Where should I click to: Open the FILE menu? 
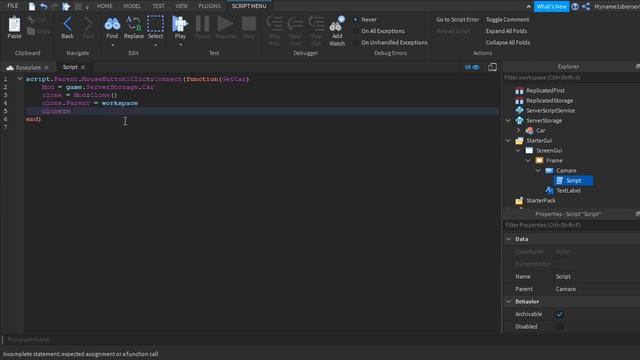tap(13, 6)
